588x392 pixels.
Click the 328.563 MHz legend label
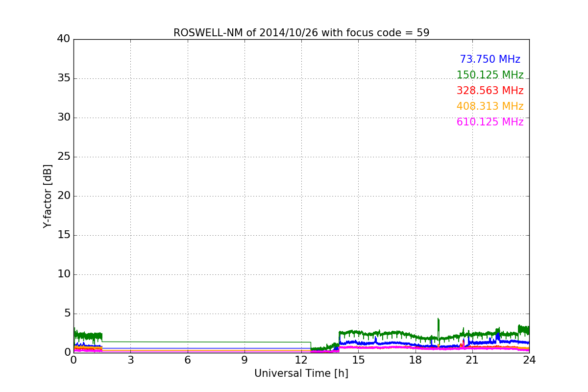(490, 91)
